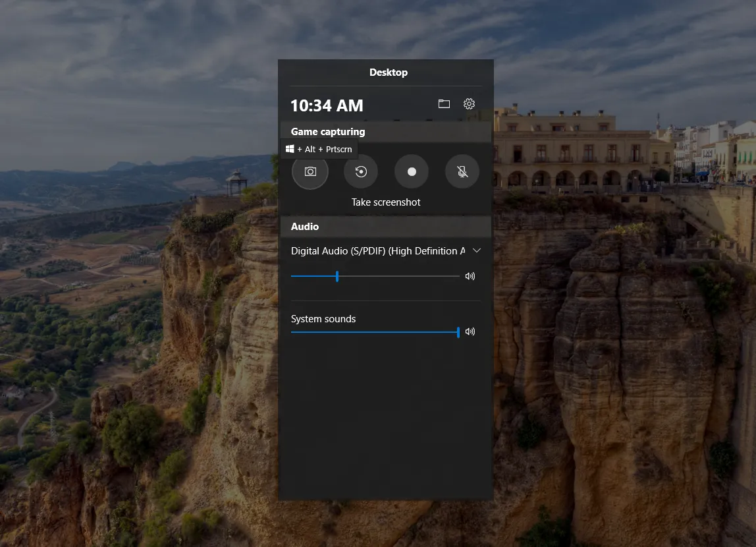Click the System sounds label
The image size is (756, 547).
click(323, 319)
